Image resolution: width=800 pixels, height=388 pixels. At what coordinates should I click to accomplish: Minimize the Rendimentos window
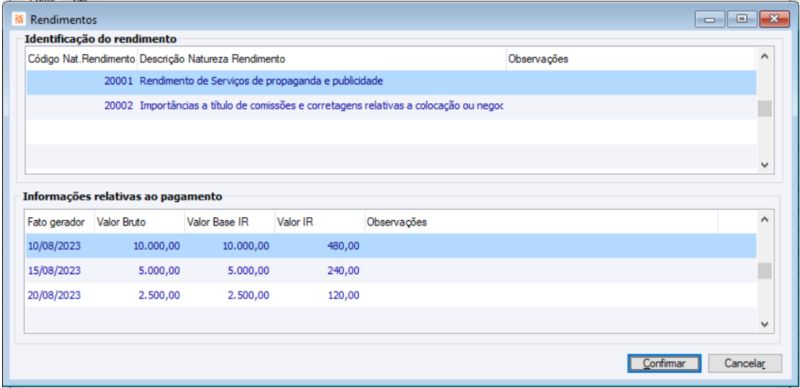(709, 19)
